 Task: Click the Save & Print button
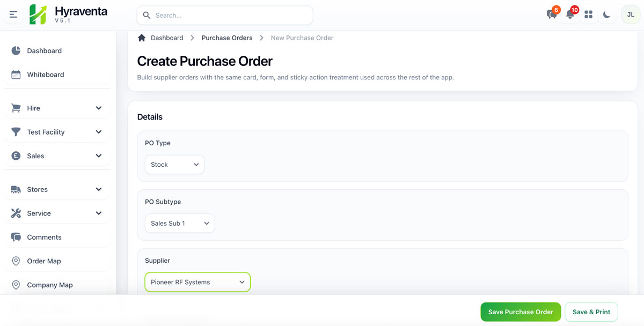(591, 312)
